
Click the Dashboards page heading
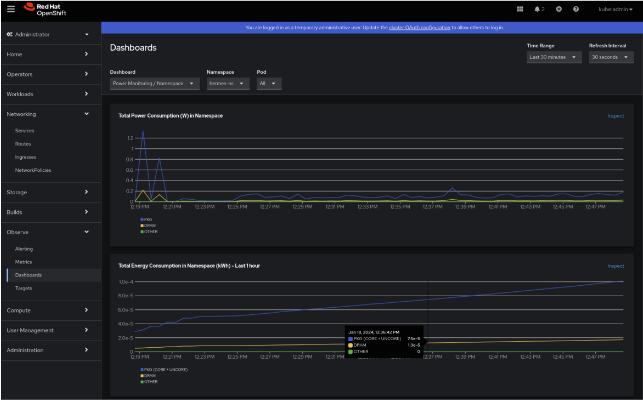tap(133, 48)
